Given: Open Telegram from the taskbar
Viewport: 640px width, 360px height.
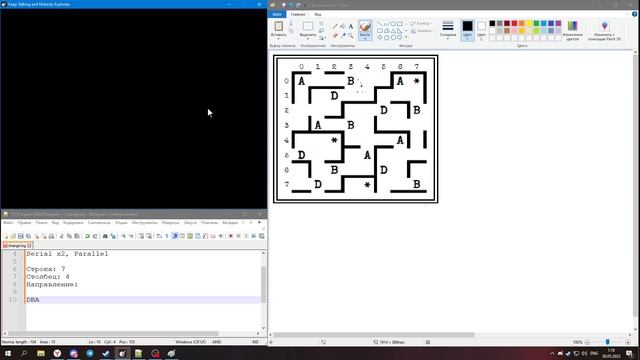Looking at the screenshot, I should pyautogui.click(x=90, y=353).
